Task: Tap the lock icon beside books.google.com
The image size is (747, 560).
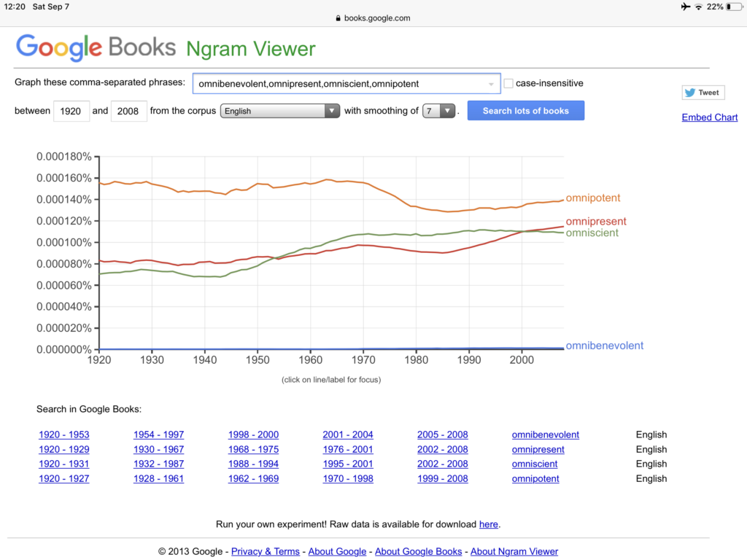Action: coord(338,18)
